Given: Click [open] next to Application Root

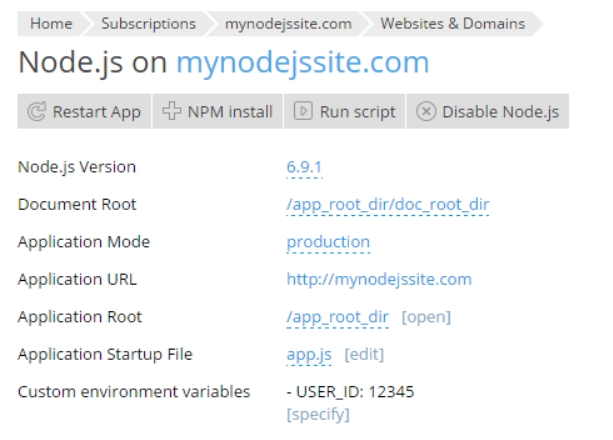Looking at the screenshot, I should coord(426,318).
